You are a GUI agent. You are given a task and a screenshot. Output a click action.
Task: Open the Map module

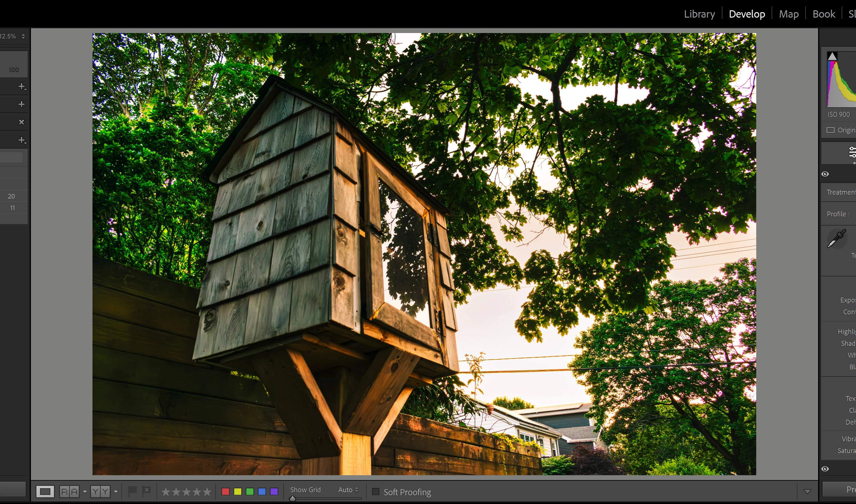pos(789,14)
